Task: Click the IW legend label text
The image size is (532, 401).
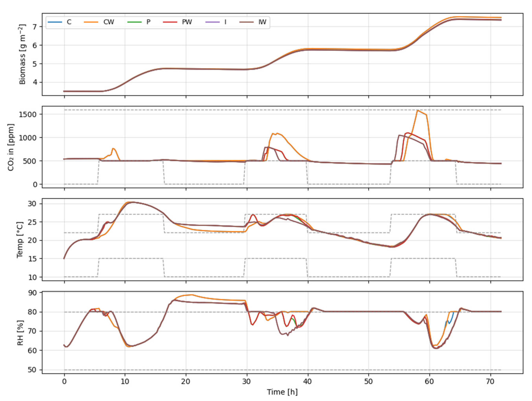Action: coord(262,22)
